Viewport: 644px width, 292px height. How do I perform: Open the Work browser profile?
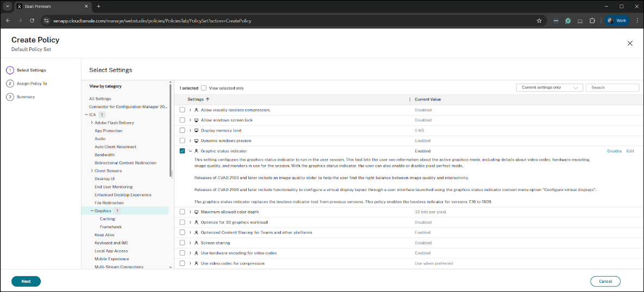(x=617, y=21)
